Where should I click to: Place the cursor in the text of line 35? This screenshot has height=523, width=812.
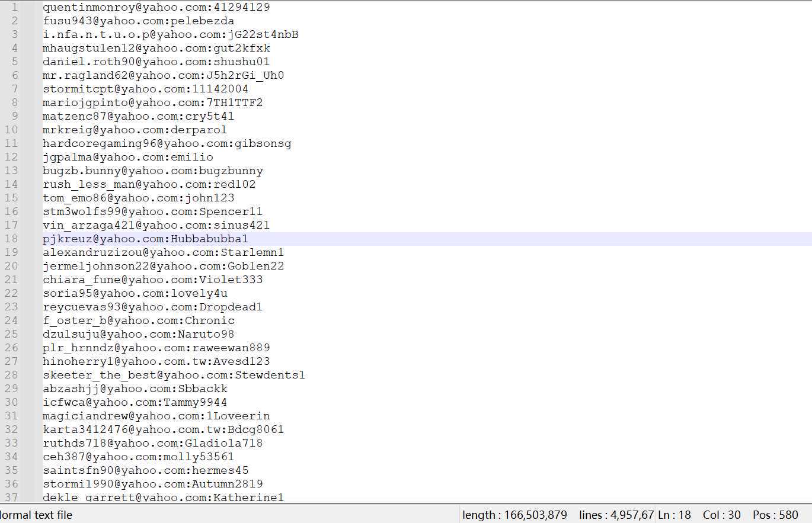146,470
